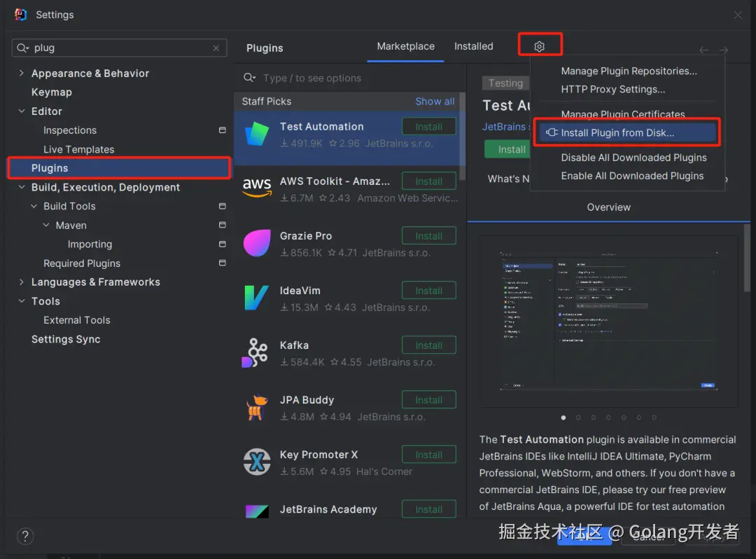This screenshot has width=756, height=559.
Task: Clear the settings search field with X
Action: click(216, 48)
